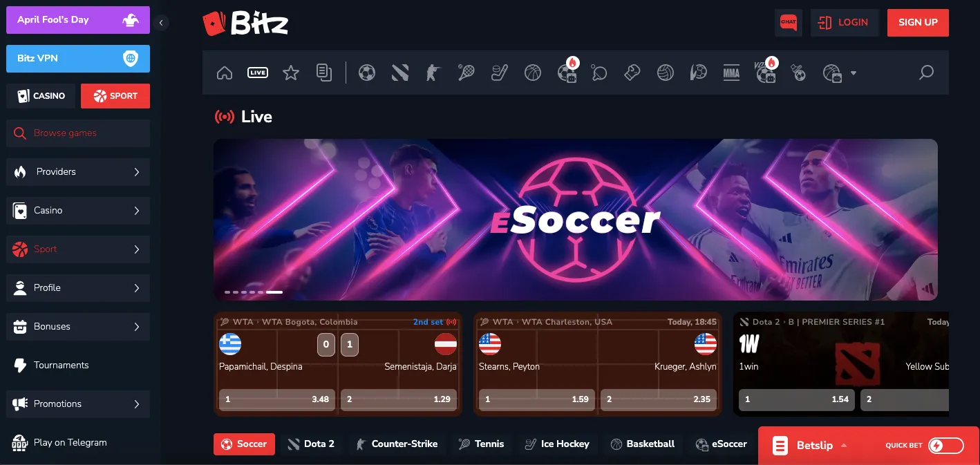Bet on Stearns, Peyton at odds 1.59

[x=537, y=399]
